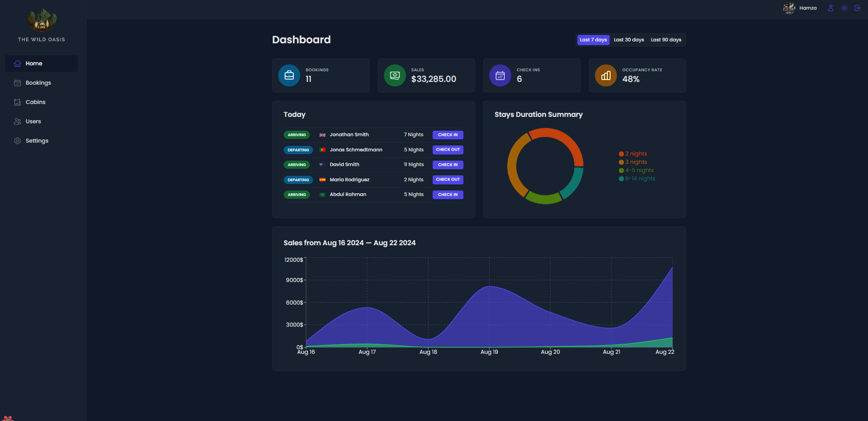Screen dimensions: 868x421
Task: Click the $33,285.00 sales value
Action: 434,79
